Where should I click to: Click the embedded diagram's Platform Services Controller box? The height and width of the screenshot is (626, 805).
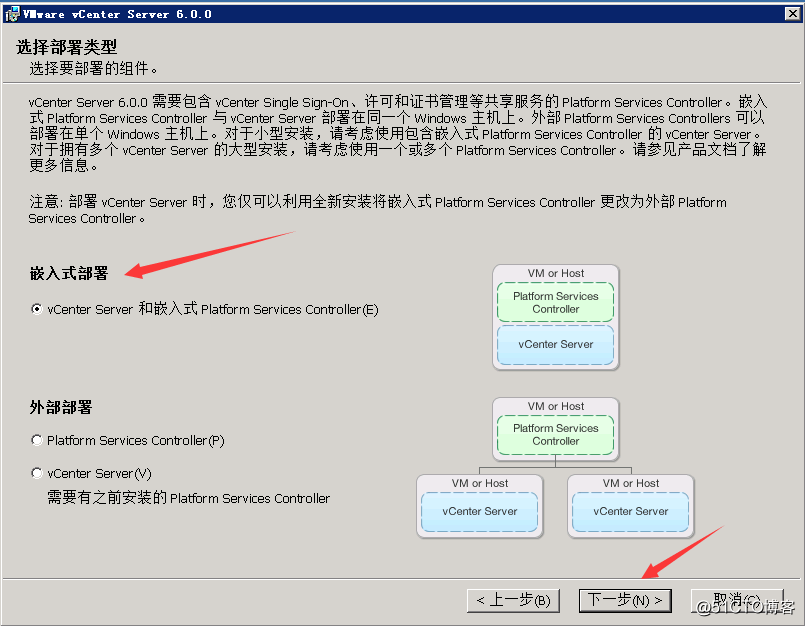(555, 302)
